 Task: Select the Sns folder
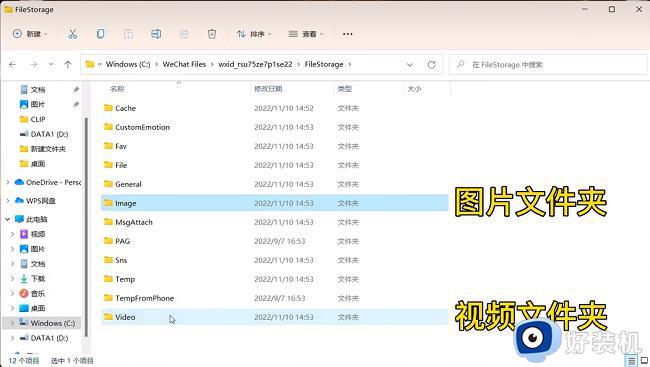click(x=274, y=260)
